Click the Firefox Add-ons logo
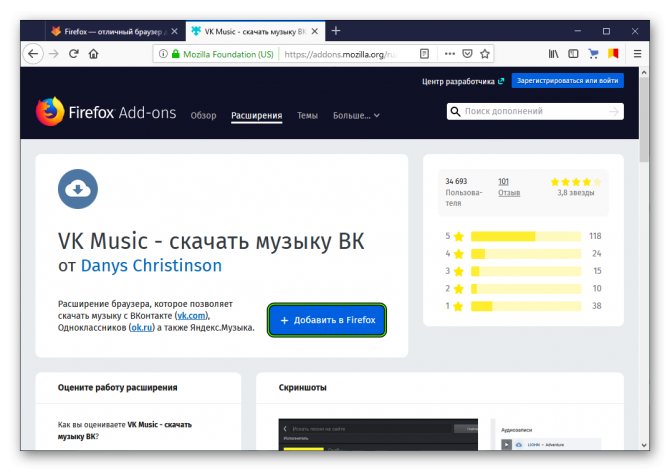Screen dimensions: 670x471 pos(106,112)
